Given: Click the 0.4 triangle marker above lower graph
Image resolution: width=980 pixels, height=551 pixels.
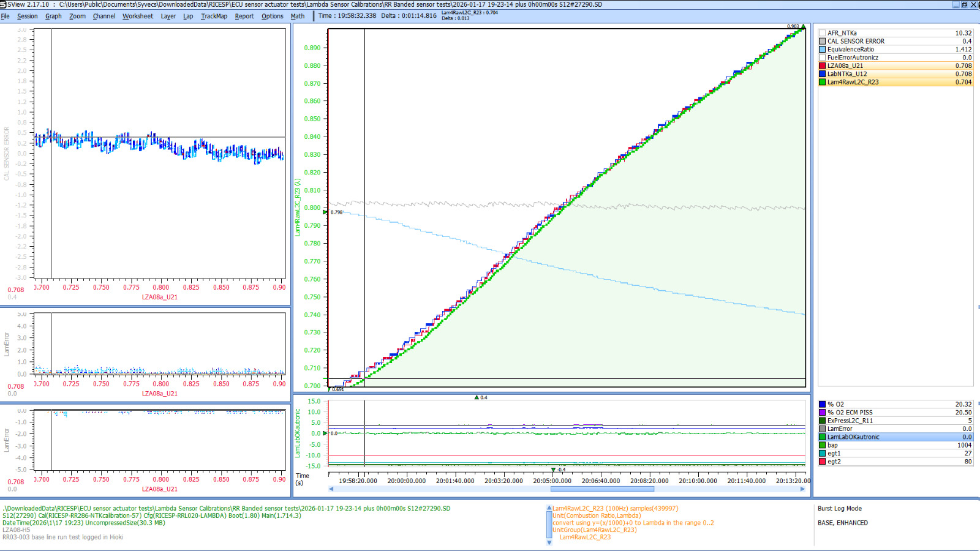Looking at the screenshot, I should pyautogui.click(x=477, y=397).
